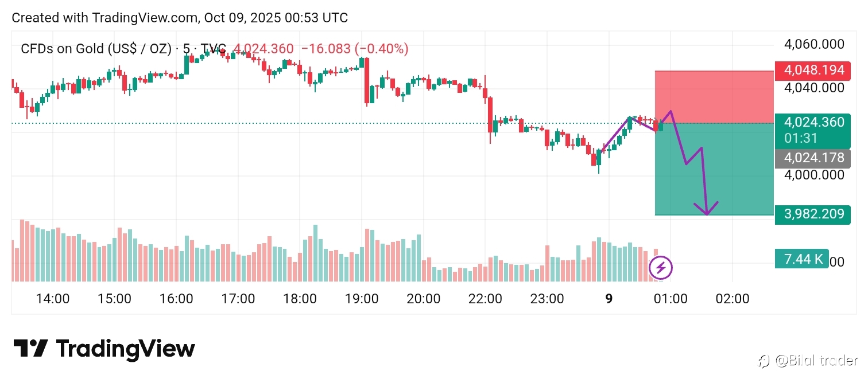Viewport: 868px width, 383px height.
Task: Click the 7.44 K volume label
Action: coord(801,259)
